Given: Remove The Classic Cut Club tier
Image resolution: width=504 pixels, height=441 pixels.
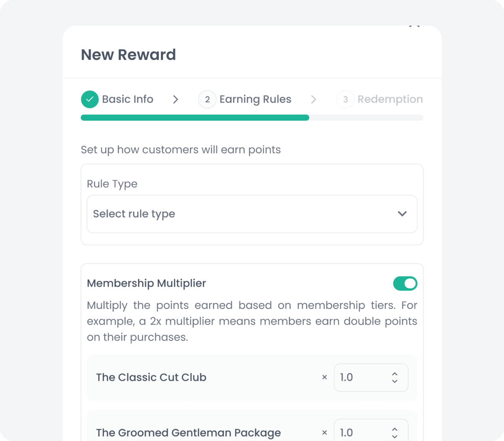Looking at the screenshot, I should [324, 377].
